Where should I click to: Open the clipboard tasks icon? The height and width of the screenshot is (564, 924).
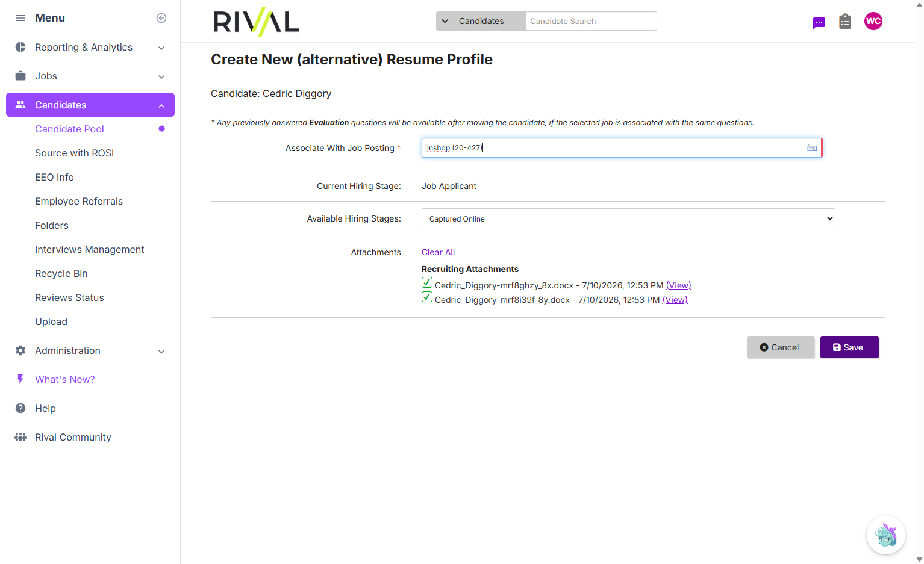pos(845,22)
